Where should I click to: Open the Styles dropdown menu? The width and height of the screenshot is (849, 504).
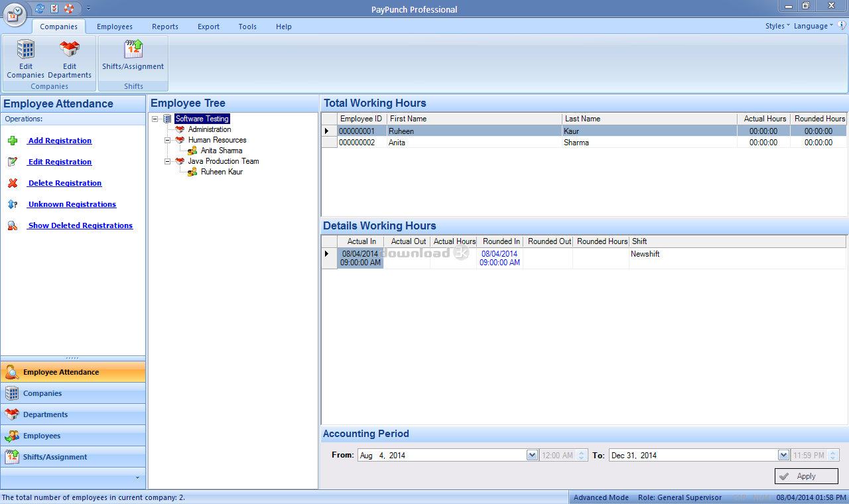click(777, 26)
